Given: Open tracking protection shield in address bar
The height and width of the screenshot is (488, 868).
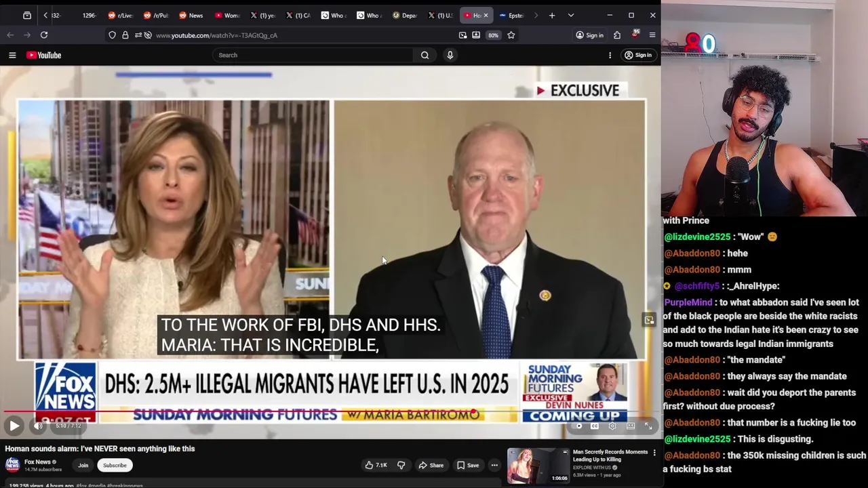Looking at the screenshot, I should 112,35.
